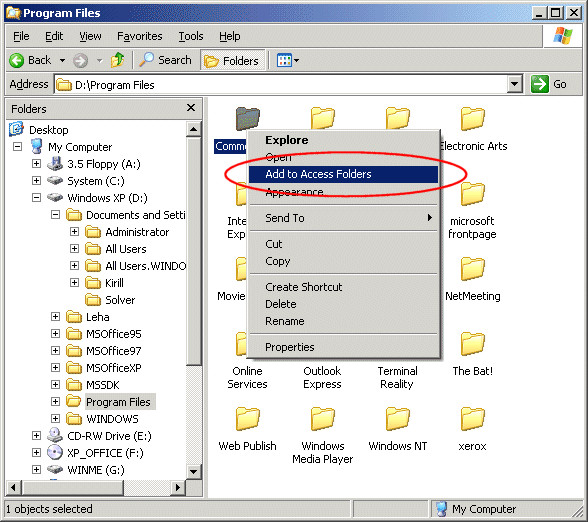588x522 pixels.
Task: Choose Rename from the context menu
Action: [344, 321]
